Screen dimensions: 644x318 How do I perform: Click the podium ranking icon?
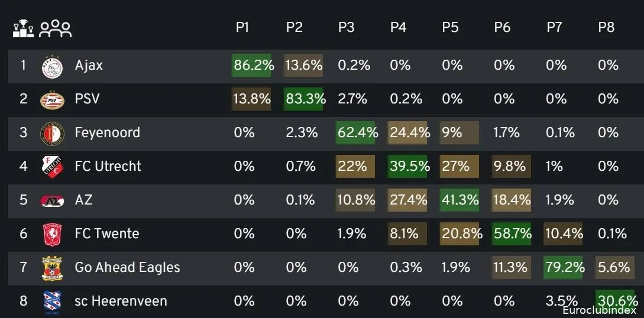click(x=22, y=29)
